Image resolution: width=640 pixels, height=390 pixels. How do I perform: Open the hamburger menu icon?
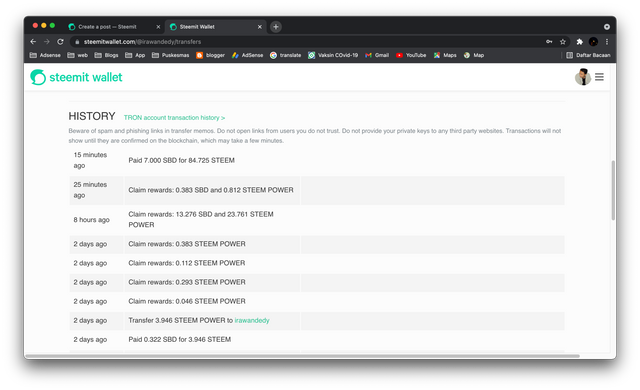point(599,77)
